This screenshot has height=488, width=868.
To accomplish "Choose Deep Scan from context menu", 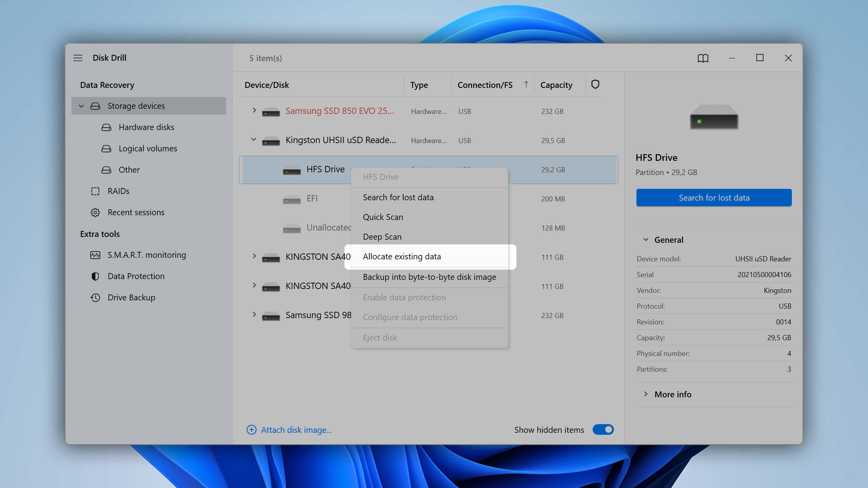I will point(429,237).
